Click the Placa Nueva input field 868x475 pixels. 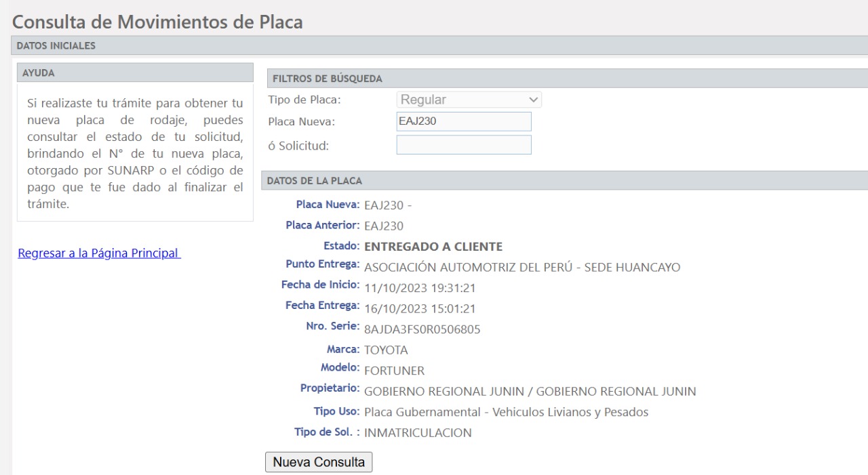coord(463,122)
